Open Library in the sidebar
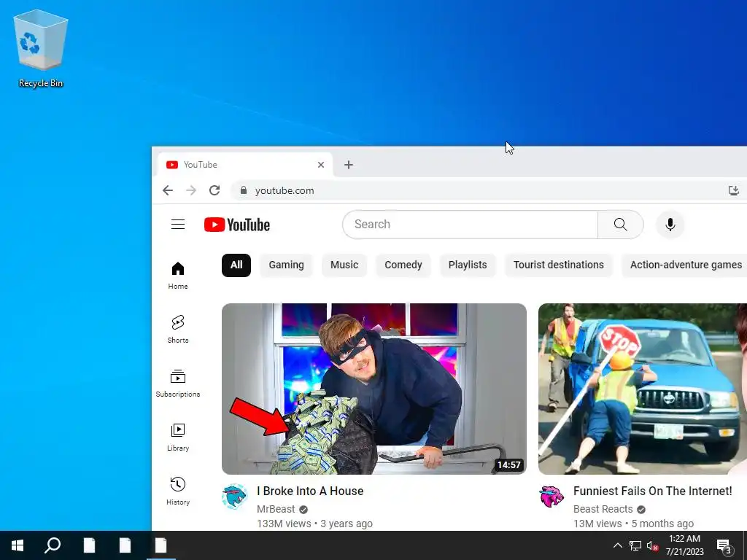The height and width of the screenshot is (560, 747). [178, 437]
